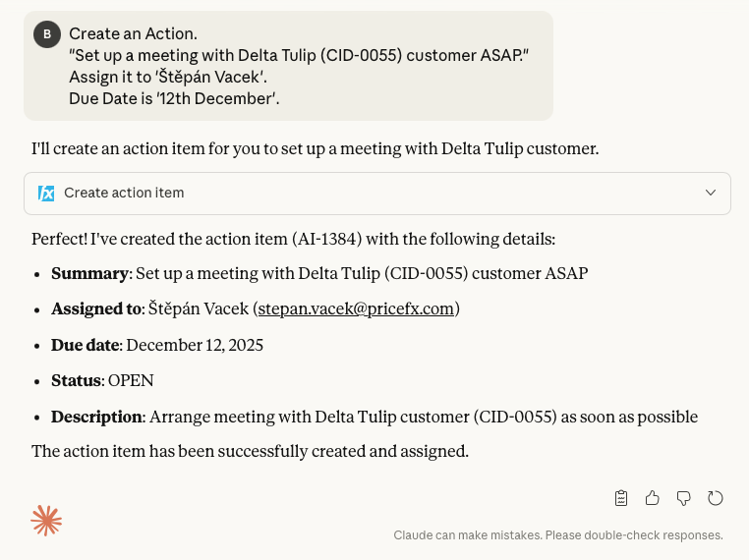Viewport: 749px width, 560px height.
Task: Click the "Assigned to" bullet label
Action: (95, 308)
